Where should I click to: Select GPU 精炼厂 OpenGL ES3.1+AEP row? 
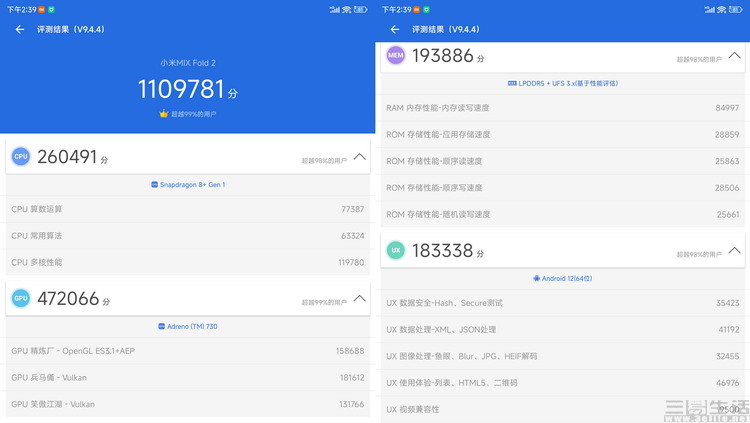click(188, 351)
